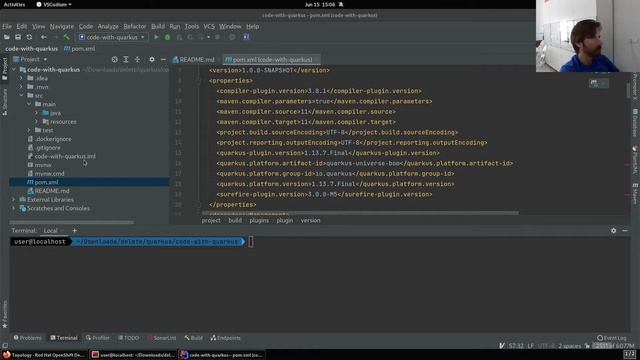Click the memory indicator in status bar
The image size is (640, 360).
click(x=613, y=346)
